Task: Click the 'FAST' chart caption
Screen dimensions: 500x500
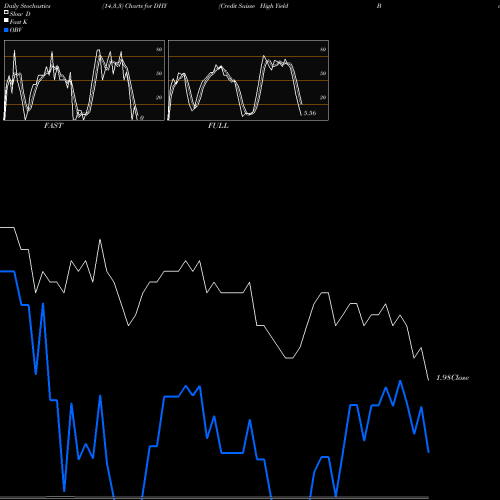Action: pos(53,126)
